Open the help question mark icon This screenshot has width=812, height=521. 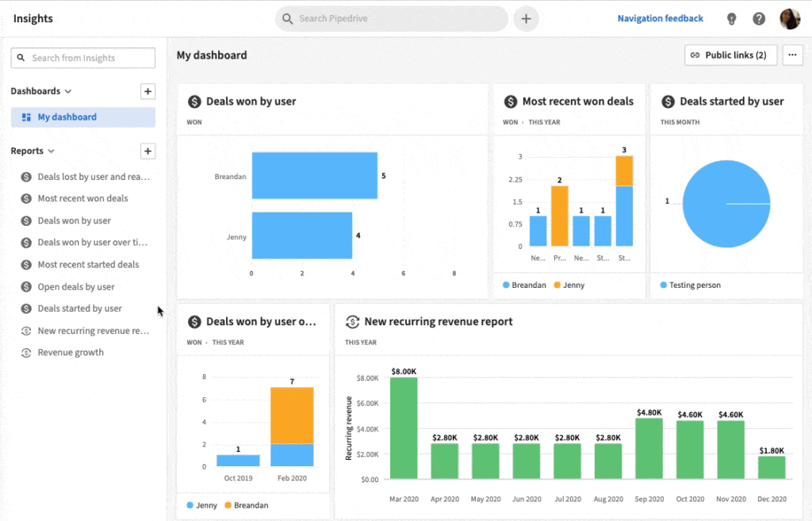[x=759, y=19]
